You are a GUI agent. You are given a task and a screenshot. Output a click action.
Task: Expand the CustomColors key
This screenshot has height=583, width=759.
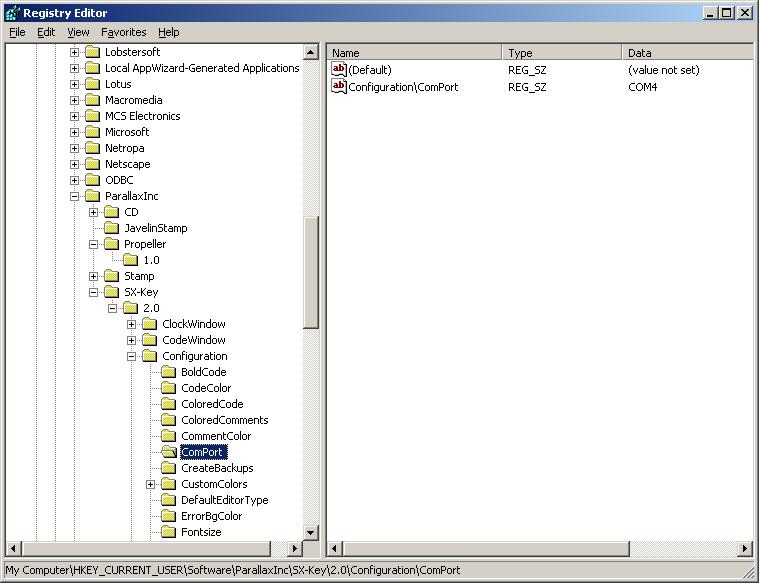coord(151,484)
